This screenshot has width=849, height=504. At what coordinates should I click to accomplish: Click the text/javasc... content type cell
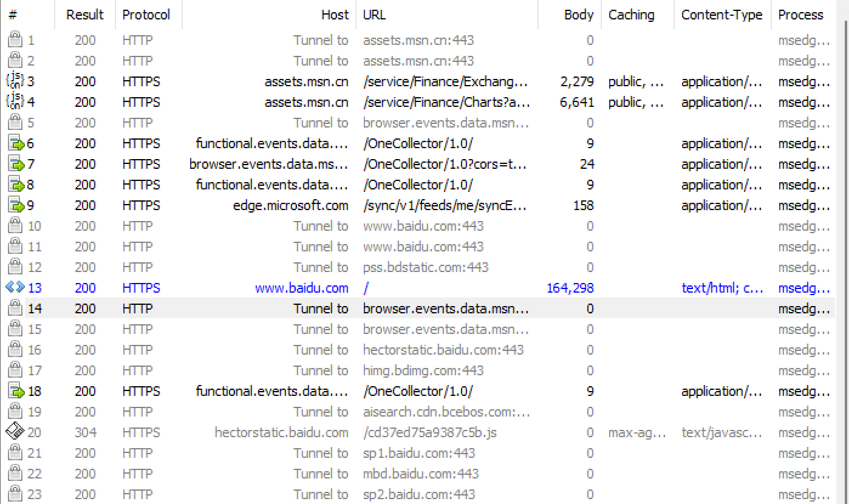721,433
